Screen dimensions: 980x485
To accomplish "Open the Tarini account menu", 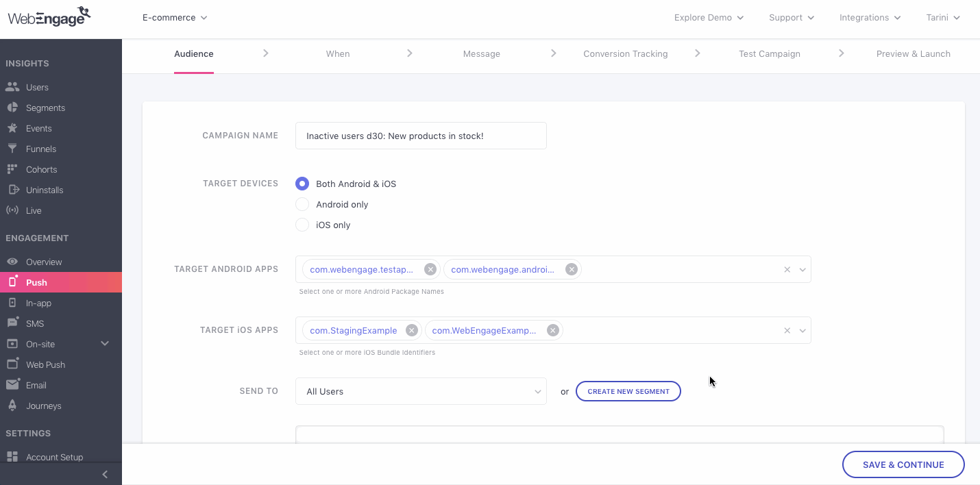I will tap(943, 18).
